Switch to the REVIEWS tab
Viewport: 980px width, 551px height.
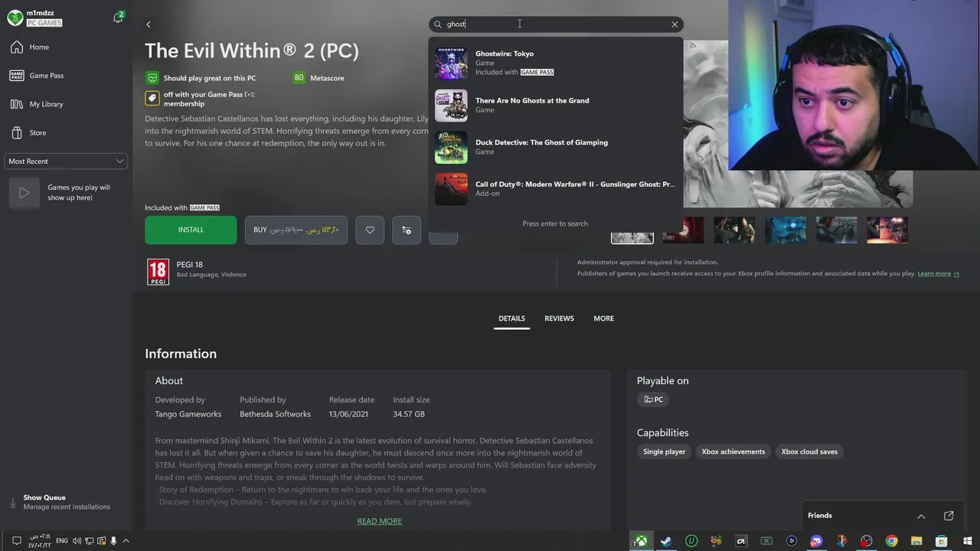pyautogui.click(x=559, y=318)
